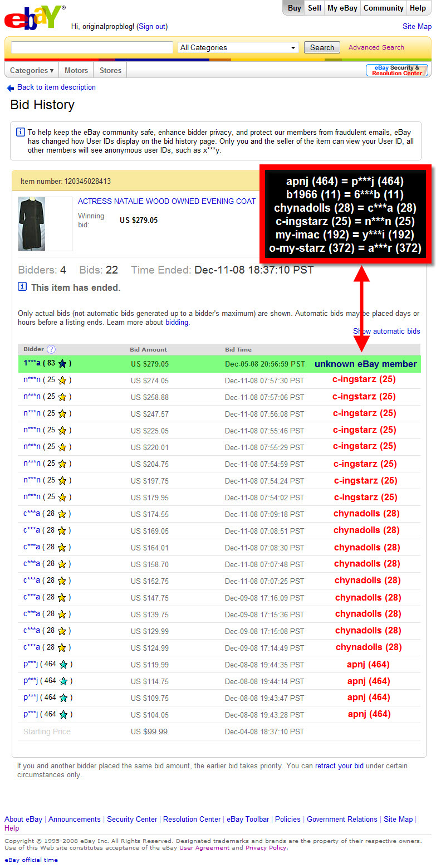Viewport: 436px width, 868px height.
Task: Open Security Center footer link
Action: pyautogui.click(x=132, y=820)
